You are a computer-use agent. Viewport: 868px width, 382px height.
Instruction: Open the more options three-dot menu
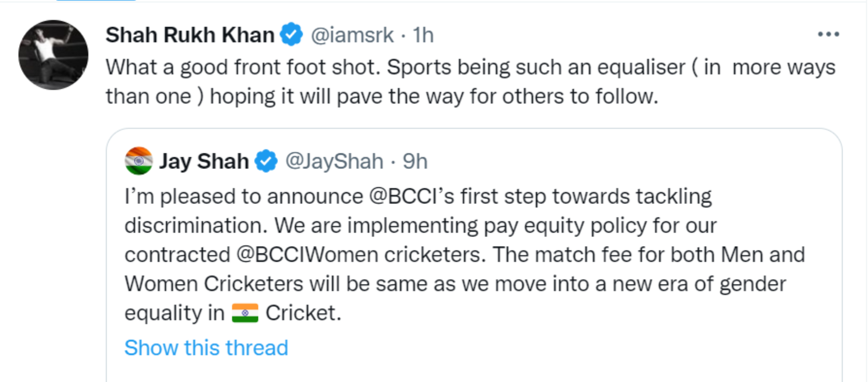coord(828,34)
